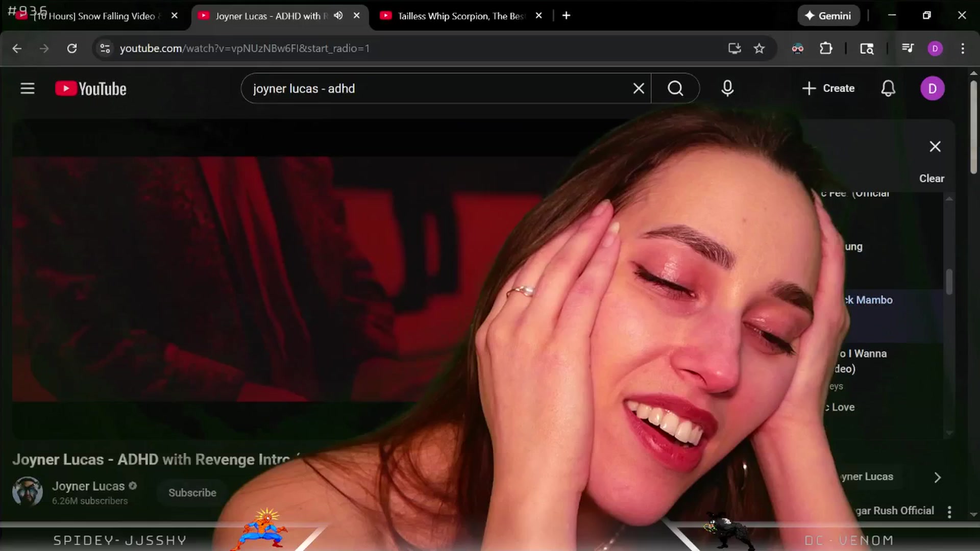
Task: Click the browser forward arrow
Action: tap(44, 48)
